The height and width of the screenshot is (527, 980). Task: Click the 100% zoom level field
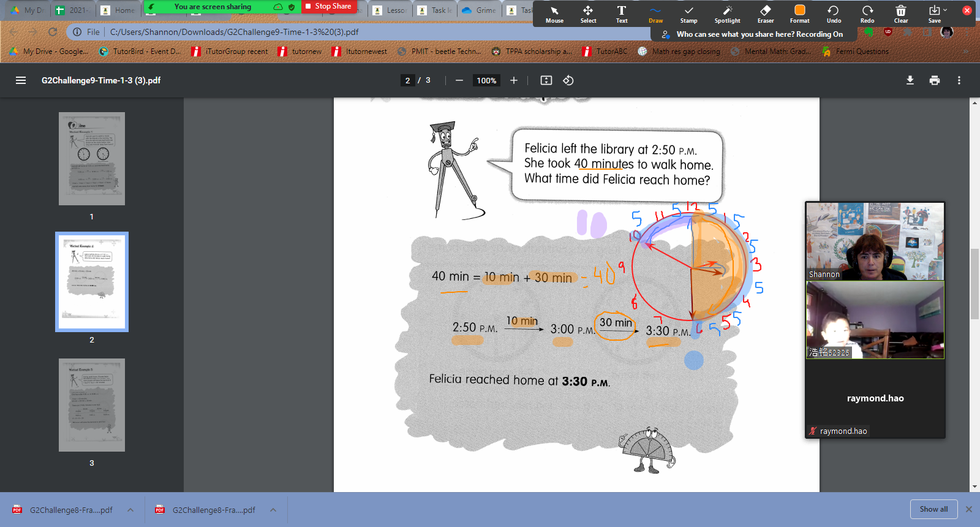[x=486, y=80]
